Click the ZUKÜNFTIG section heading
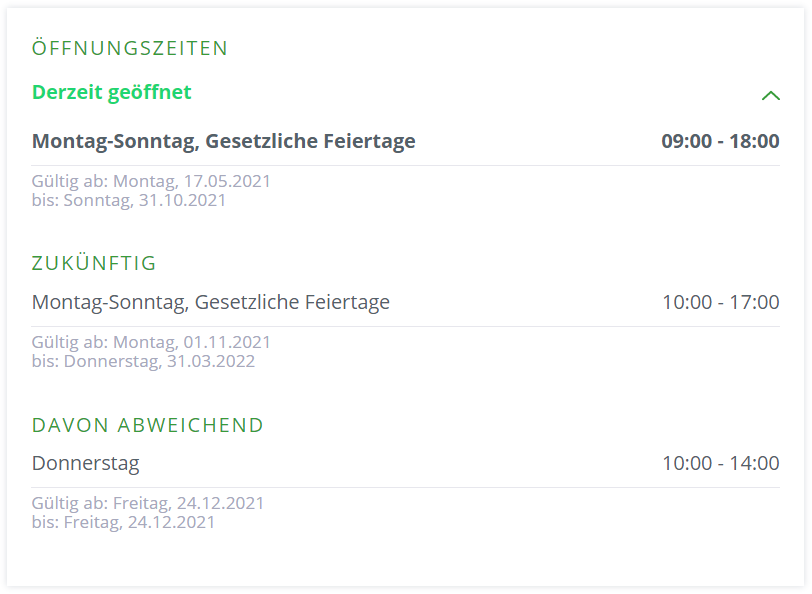The height and width of the screenshot is (594, 812). (x=94, y=263)
